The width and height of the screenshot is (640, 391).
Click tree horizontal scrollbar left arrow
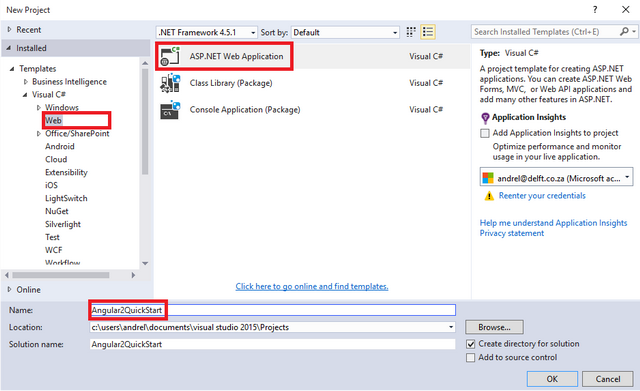7,275
